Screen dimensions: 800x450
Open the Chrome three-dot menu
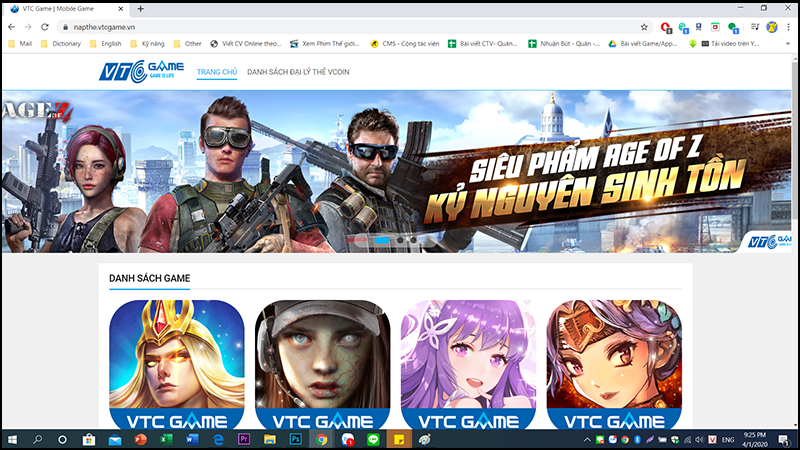point(788,27)
